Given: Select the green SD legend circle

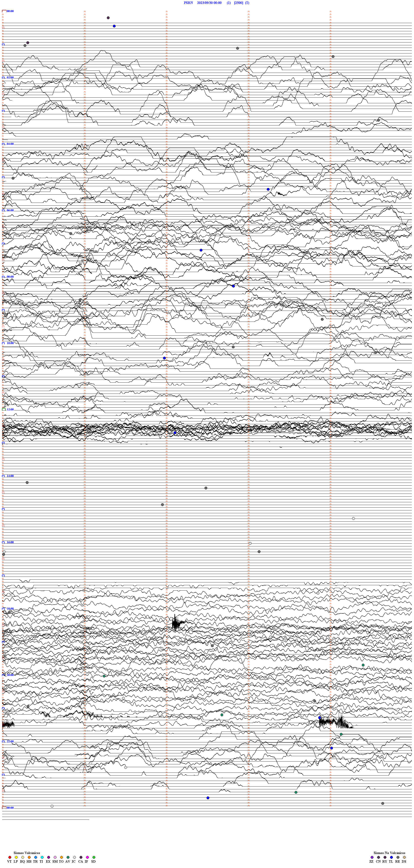Looking at the screenshot, I should [x=94, y=857].
